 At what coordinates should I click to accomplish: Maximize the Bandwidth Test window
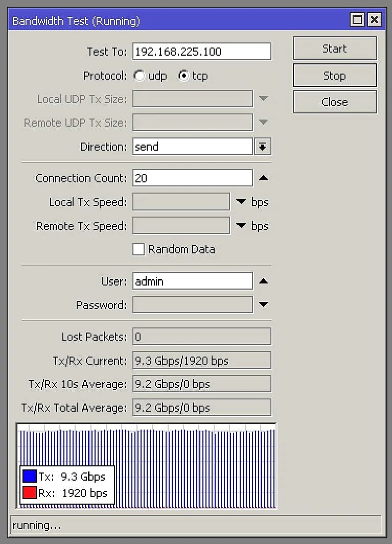(x=357, y=20)
